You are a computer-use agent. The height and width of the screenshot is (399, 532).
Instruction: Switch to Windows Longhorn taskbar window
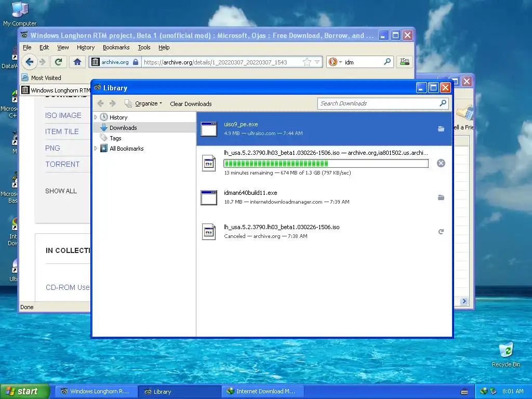tap(96, 391)
